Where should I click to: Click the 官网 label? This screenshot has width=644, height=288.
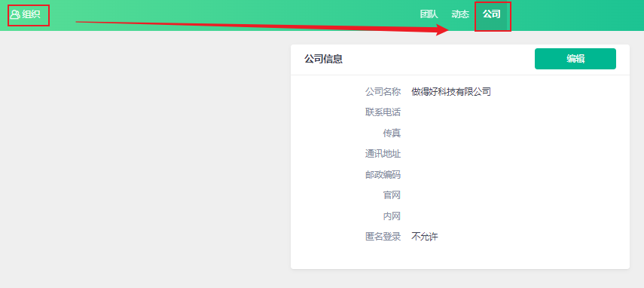tap(392, 195)
